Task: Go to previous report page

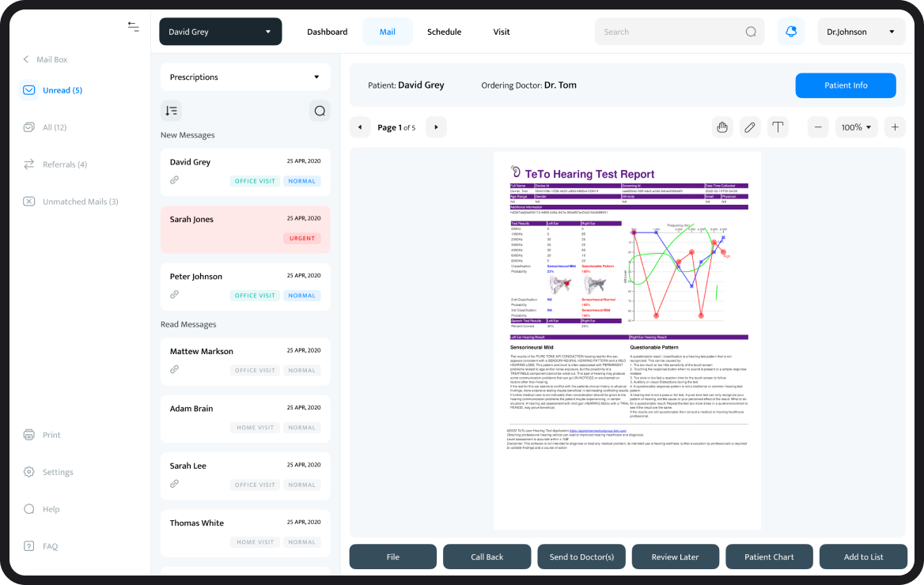Action: pyautogui.click(x=360, y=127)
